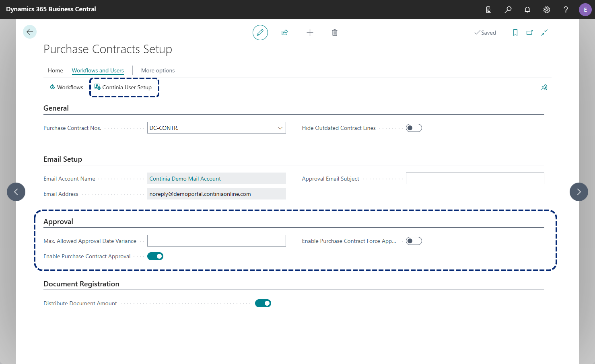Click Continia Demo Mail Account link

(185, 179)
